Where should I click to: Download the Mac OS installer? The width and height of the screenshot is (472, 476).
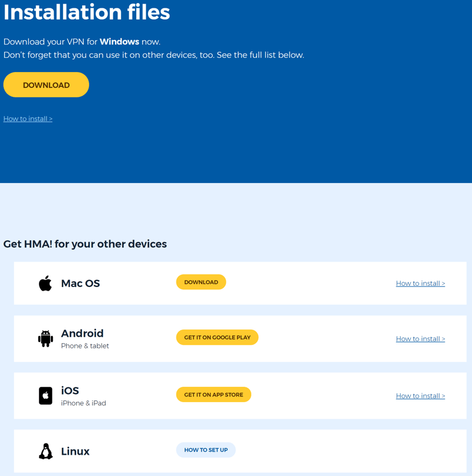(x=201, y=282)
